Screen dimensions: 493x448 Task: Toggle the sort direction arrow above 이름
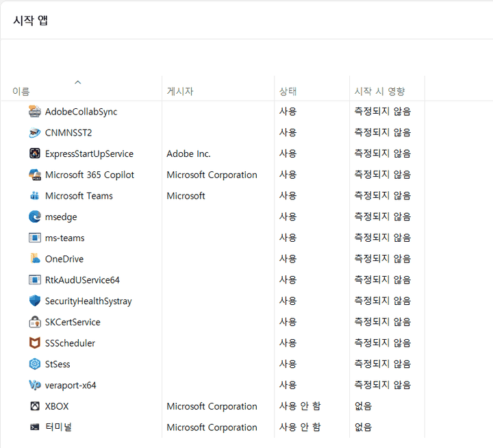[78, 82]
